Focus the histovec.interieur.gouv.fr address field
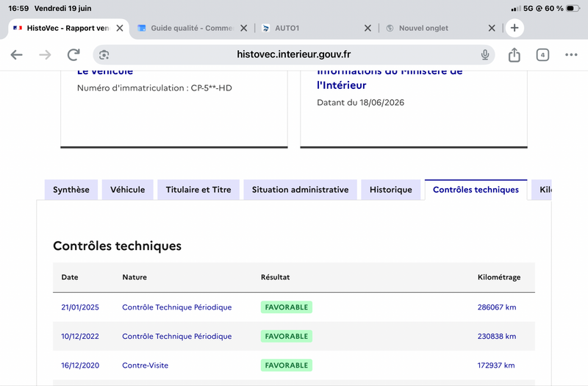Image resolution: width=588 pixels, height=386 pixels. pyautogui.click(x=293, y=54)
